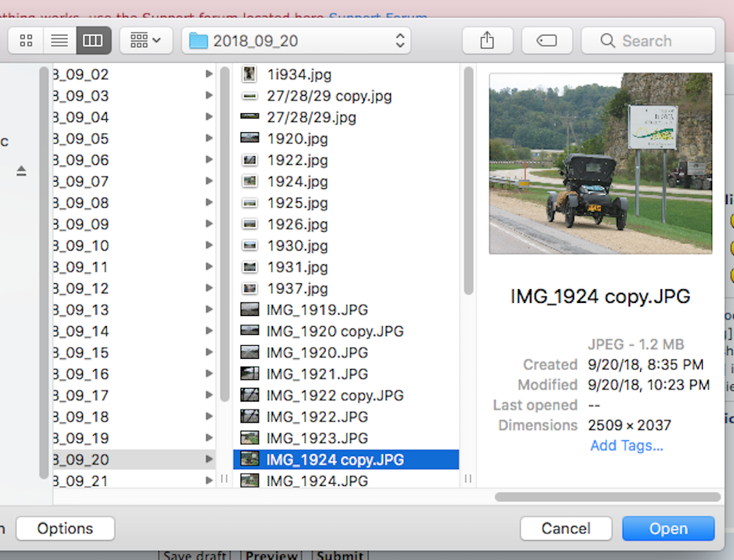This screenshot has height=560, width=734.
Task: Click the Edit Tags icon button
Action: pos(547,41)
